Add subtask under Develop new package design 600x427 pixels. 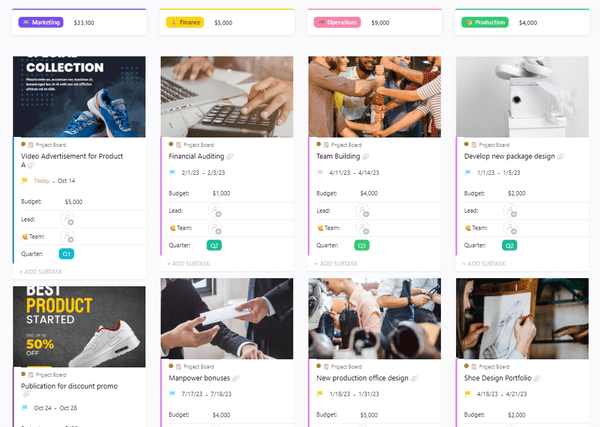(484, 264)
